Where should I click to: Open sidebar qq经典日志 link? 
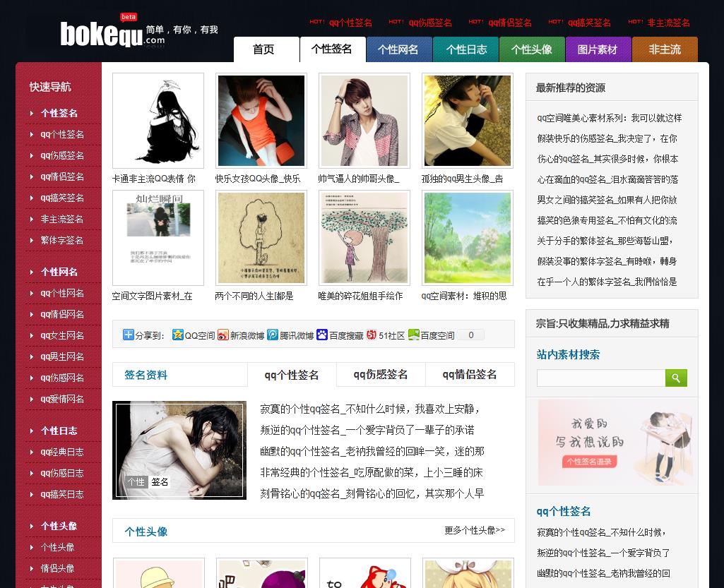click(x=62, y=452)
